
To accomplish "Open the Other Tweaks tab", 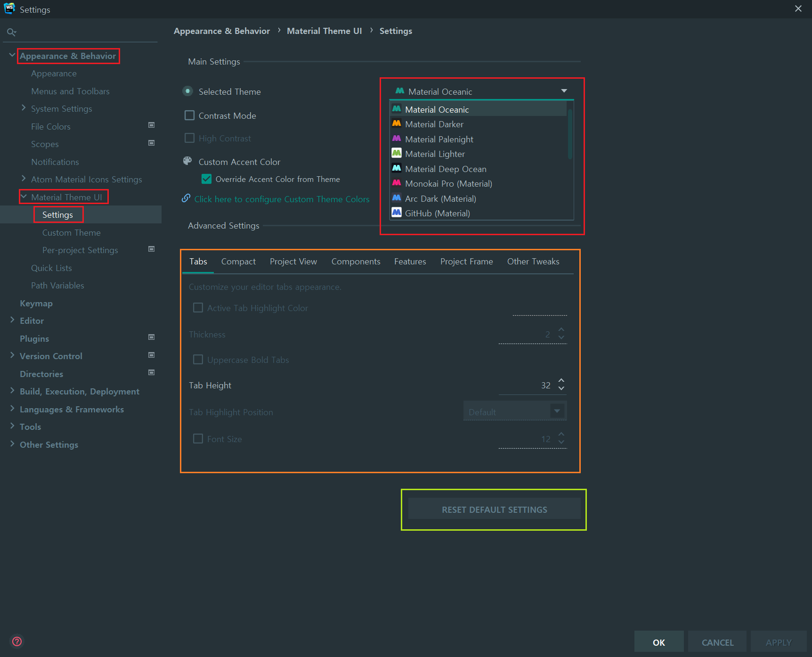I will (533, 262).
